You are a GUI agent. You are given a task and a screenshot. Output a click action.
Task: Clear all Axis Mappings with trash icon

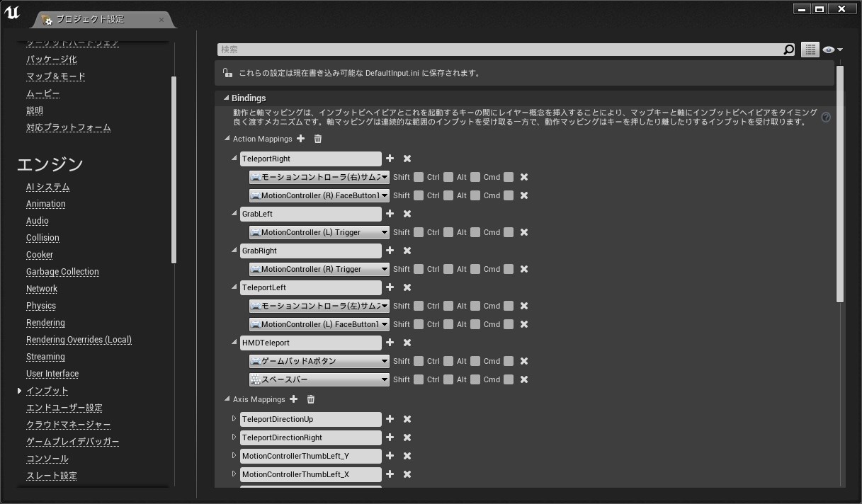tap(310, 399)
